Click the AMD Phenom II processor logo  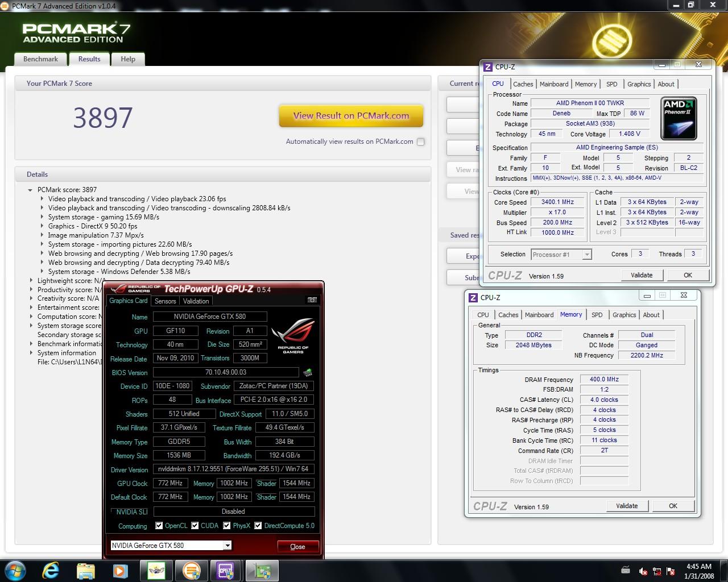(679, 118)
